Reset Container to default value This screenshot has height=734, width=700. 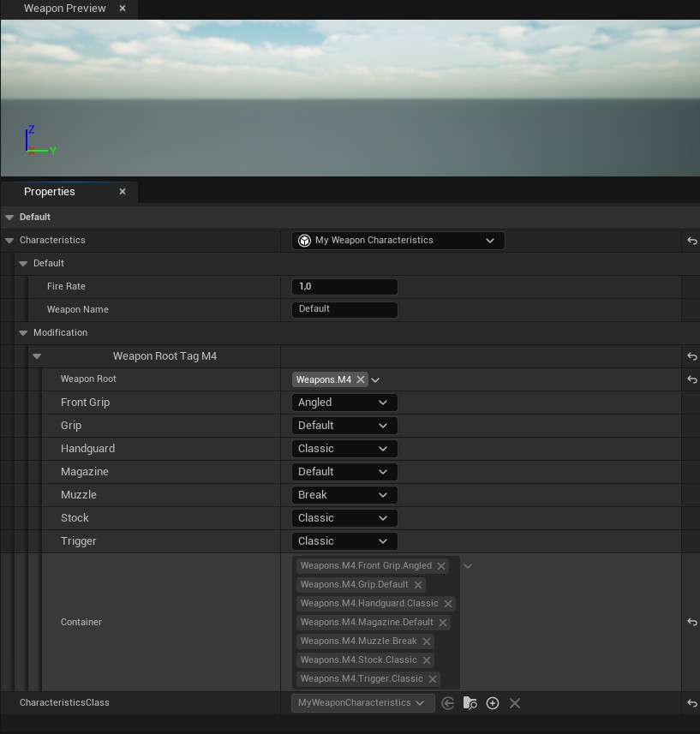pyautogui.click(x=692, y=622)
